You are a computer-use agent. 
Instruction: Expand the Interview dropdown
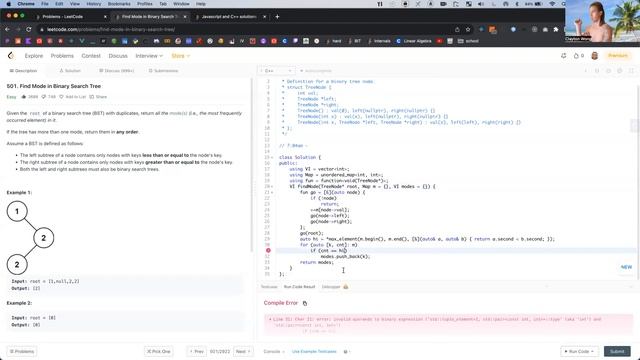point(149,56)
